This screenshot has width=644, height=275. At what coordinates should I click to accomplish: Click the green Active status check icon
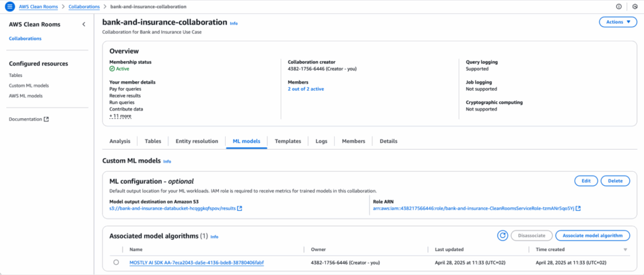[x=112, y=69]
